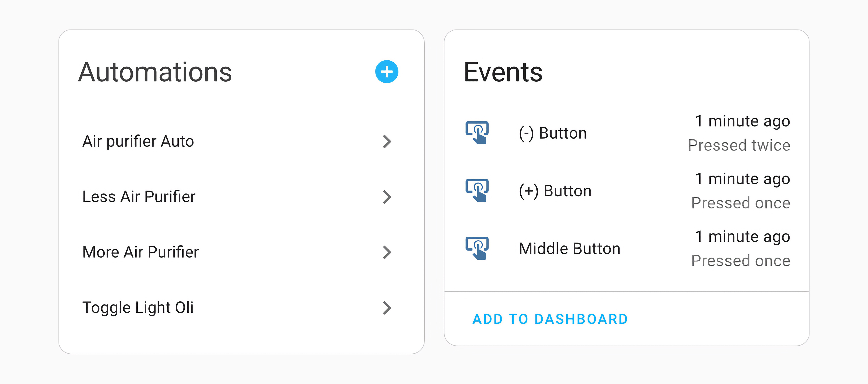The image size is (868, 384).
Task: Expand More Air Purifier chevron
Action: [x=387, y=252]
